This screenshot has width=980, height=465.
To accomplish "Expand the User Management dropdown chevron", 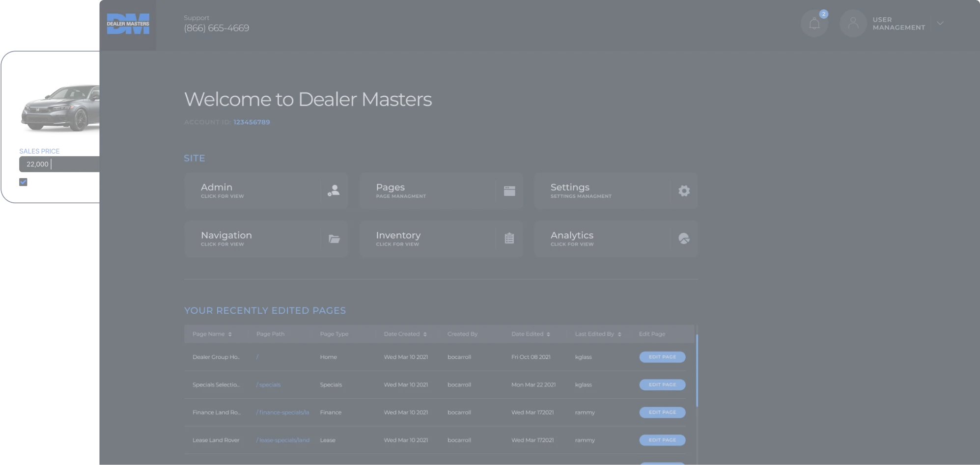I will coord(940,23).
